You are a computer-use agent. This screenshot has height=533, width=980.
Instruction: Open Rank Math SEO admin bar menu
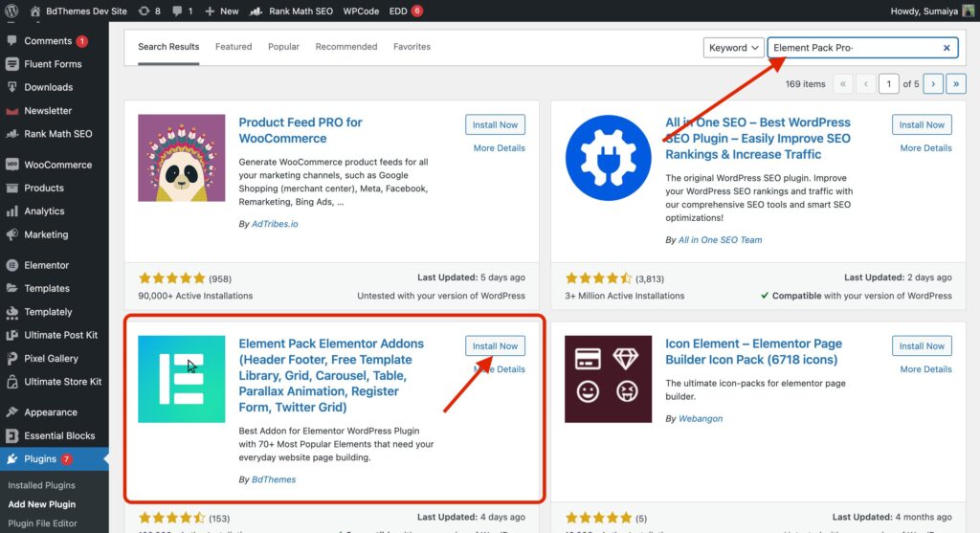[x=291, y=11]
